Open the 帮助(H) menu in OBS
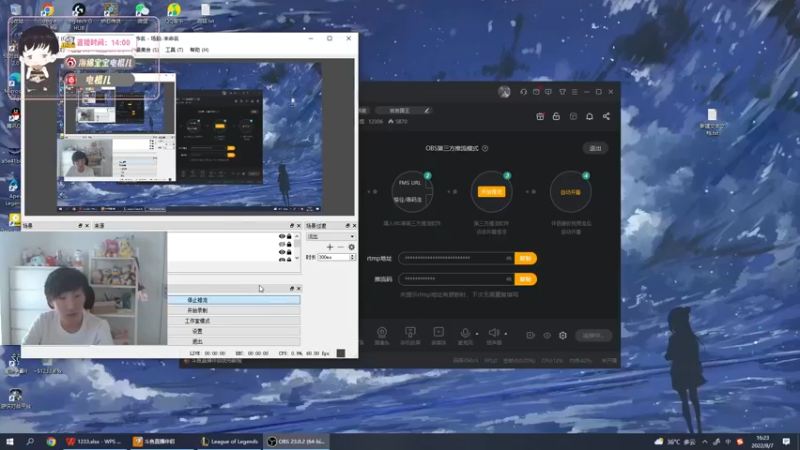The height and width of the screenshot is (450, 800). coord(199,49)
